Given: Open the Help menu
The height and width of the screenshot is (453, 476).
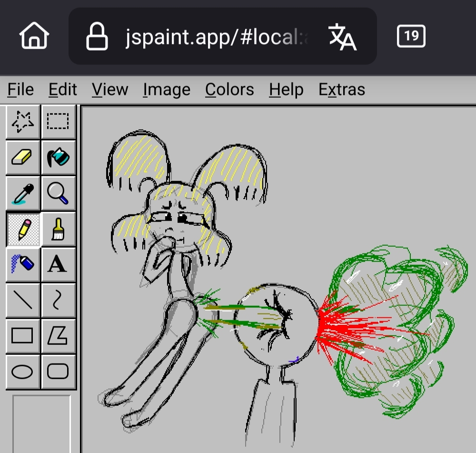Looking at the screenshot, I should coord(286,90).
